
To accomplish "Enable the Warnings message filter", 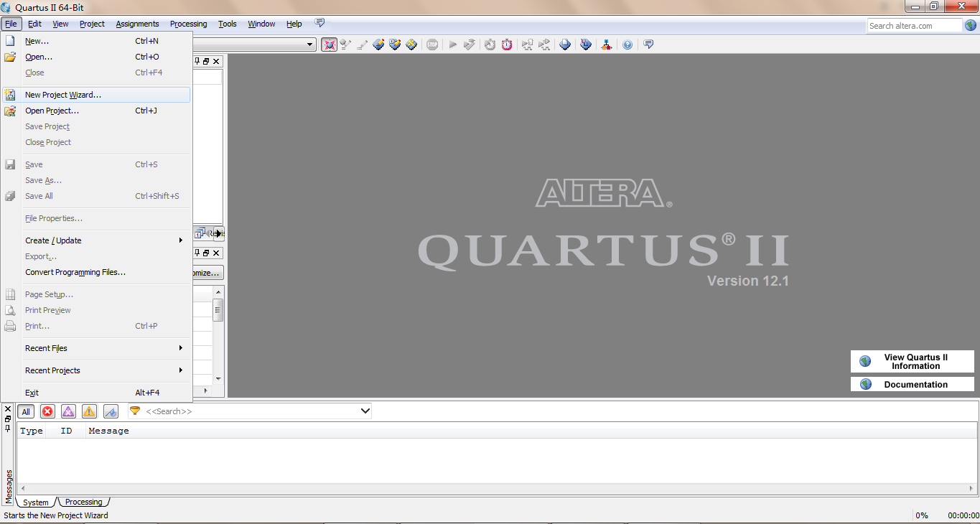I will 88,411.
